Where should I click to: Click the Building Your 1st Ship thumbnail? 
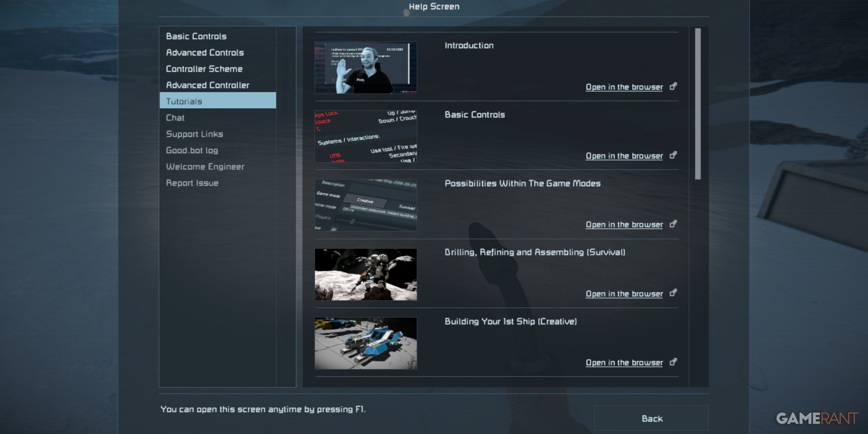coord(365,342)
